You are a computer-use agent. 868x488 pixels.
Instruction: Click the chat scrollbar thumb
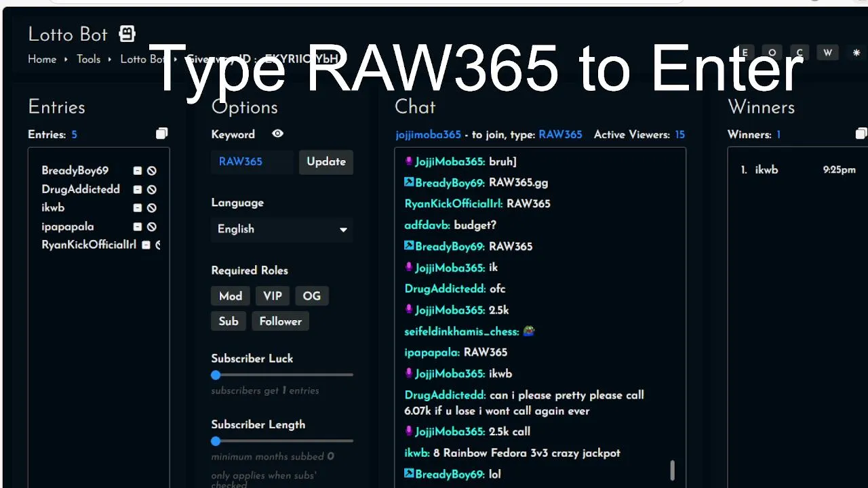coord(672,470)
